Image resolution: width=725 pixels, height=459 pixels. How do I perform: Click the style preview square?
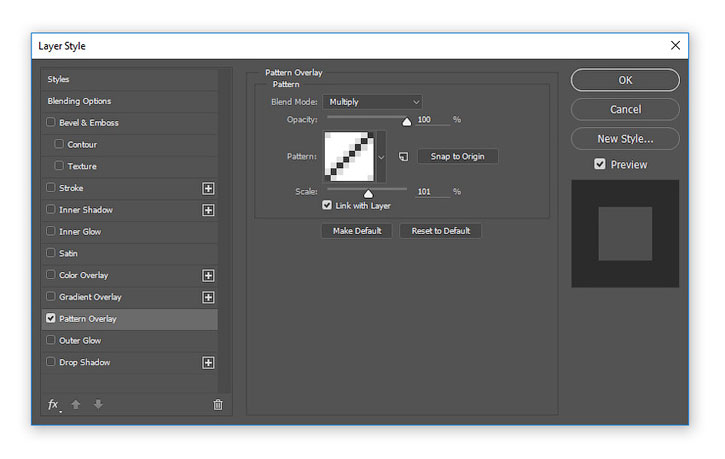(625, 234)
